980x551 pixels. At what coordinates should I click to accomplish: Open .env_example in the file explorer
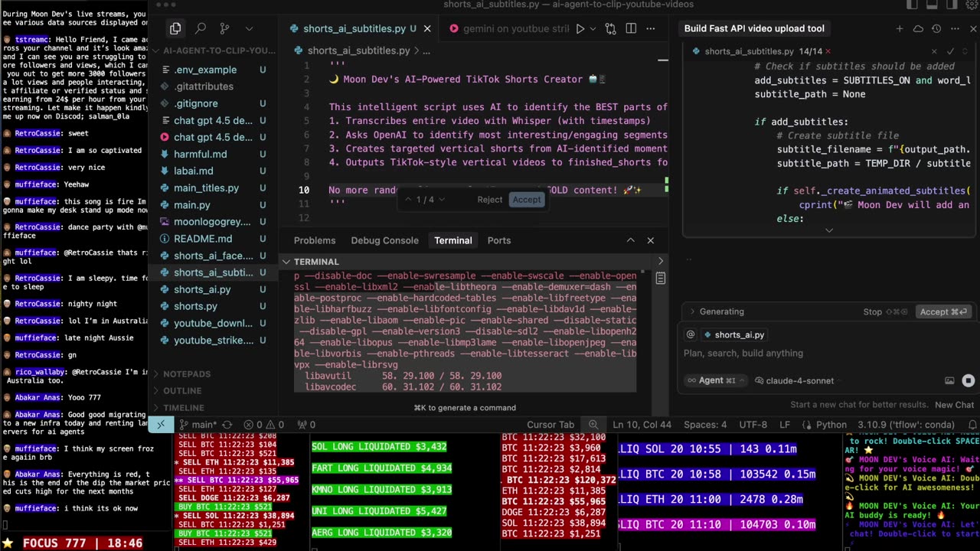(205, 70)
